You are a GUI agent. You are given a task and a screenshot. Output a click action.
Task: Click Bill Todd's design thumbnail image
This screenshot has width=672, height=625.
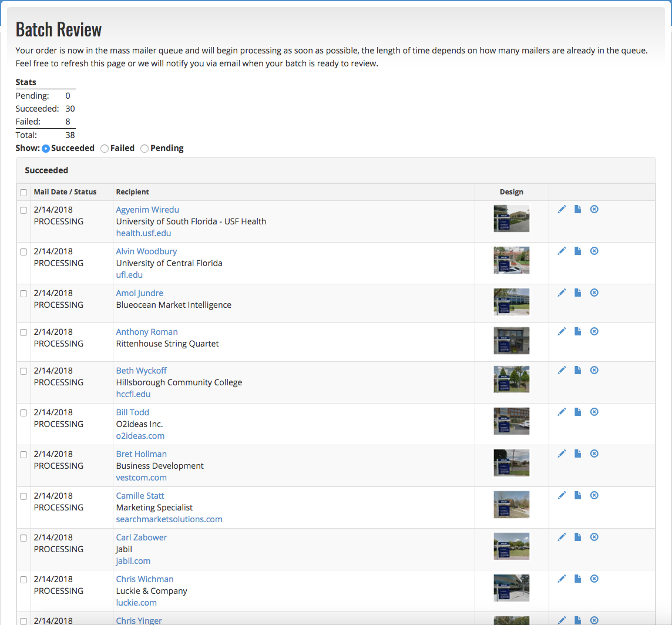click(511, 421)
